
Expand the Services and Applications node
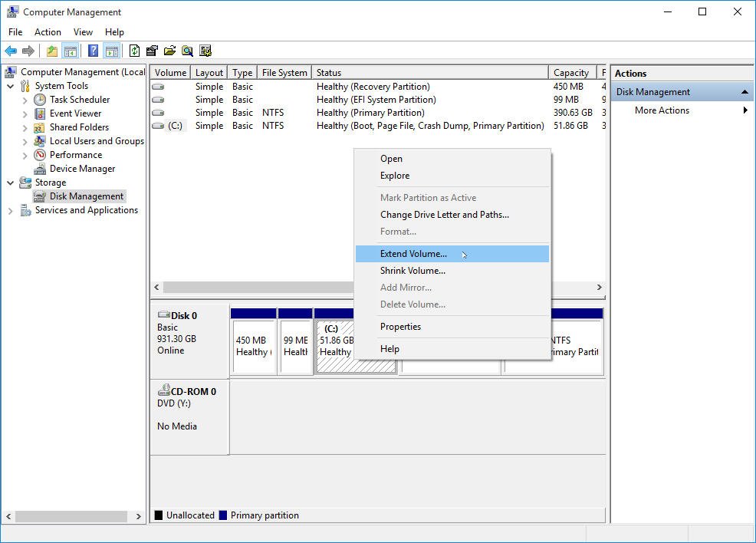(x=11, y=210)
